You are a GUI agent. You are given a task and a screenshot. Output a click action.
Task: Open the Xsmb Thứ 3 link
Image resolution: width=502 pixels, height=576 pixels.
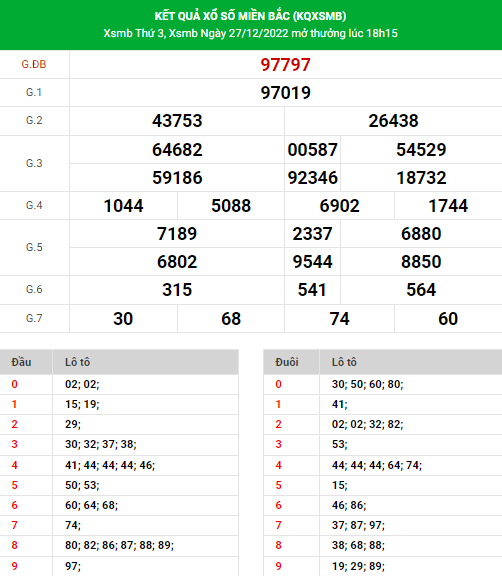134,33
